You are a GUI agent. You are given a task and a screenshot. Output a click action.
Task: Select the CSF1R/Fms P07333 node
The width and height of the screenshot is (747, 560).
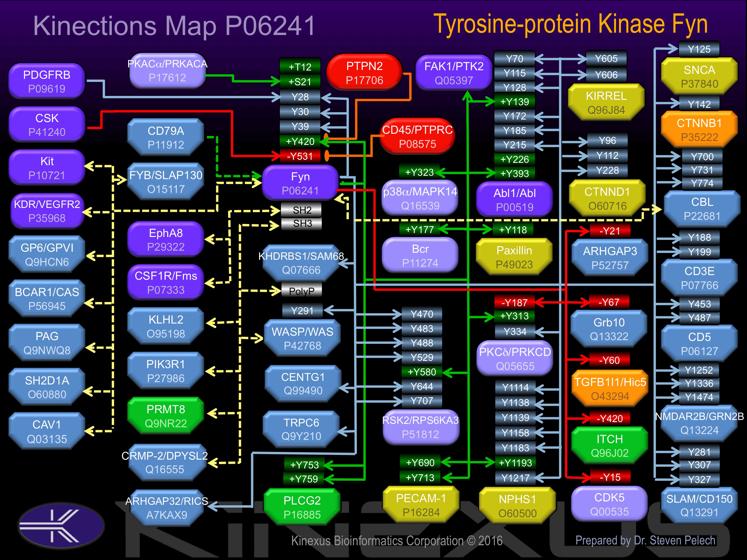tap(166, 283)
